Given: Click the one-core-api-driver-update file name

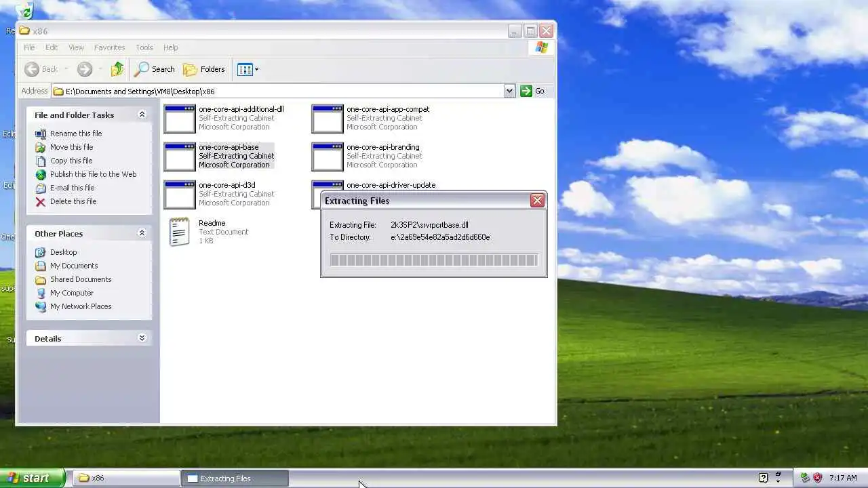Looking at the screenshot, I should tap(391, 185).
